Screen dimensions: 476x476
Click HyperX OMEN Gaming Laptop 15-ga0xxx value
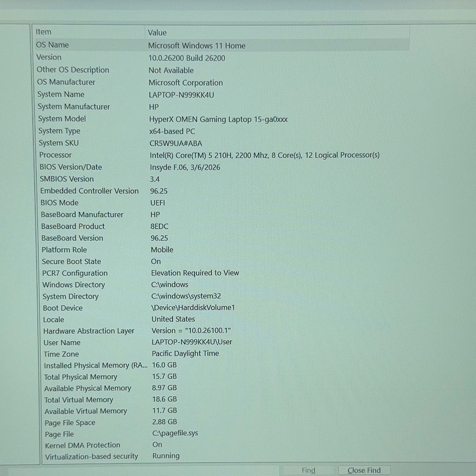click(218, 119)
